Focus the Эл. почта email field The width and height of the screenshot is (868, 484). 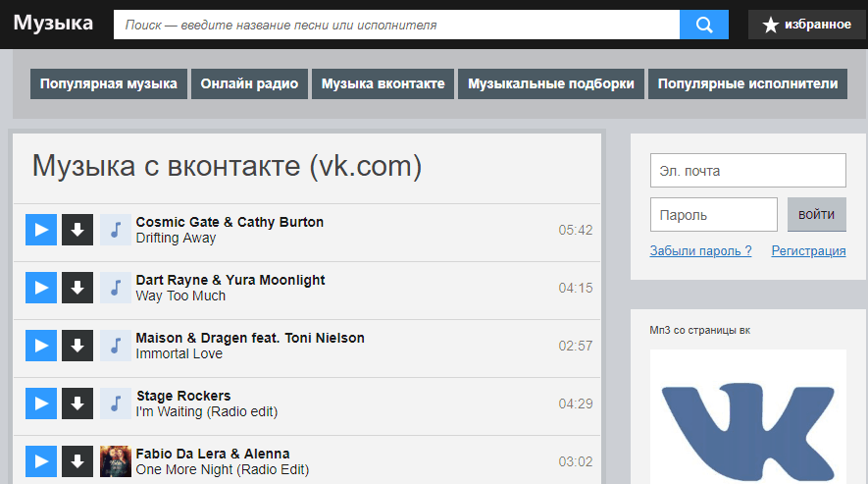[x=747, y=171]
